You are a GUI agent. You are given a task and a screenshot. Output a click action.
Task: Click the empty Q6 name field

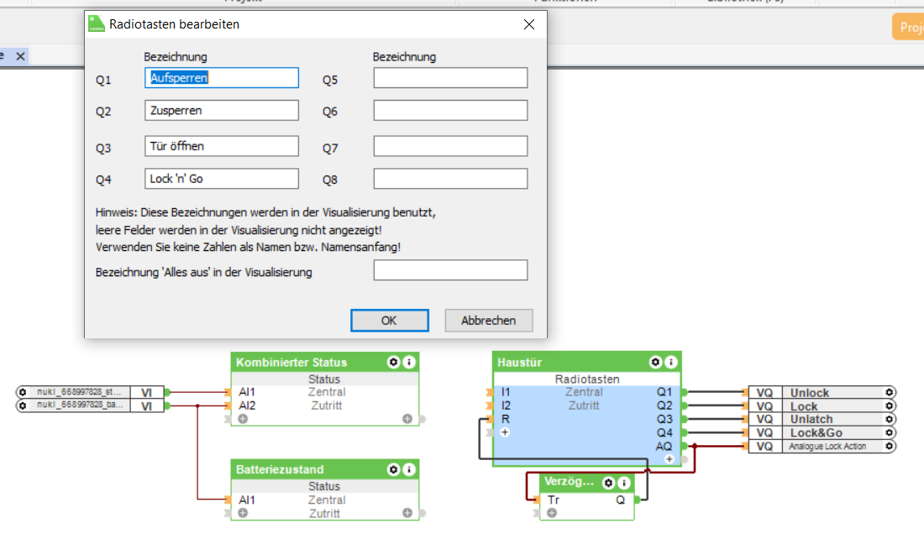(450, 110)
